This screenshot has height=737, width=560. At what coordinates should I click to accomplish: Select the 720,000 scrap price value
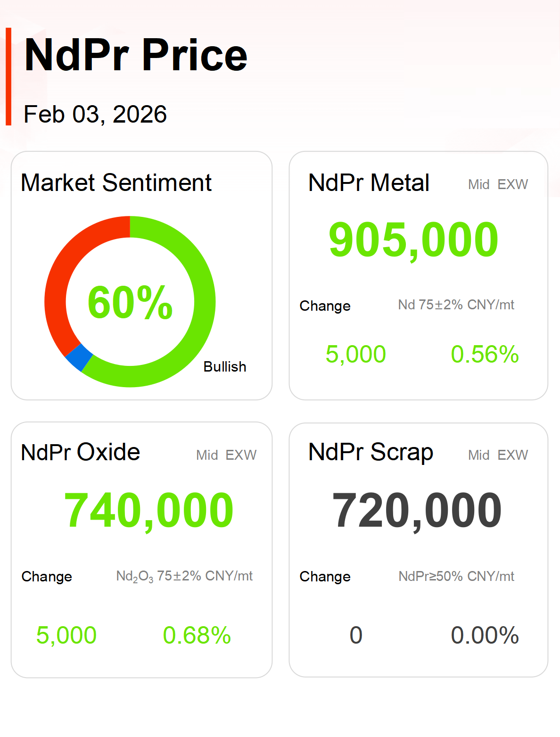(417, 510)
